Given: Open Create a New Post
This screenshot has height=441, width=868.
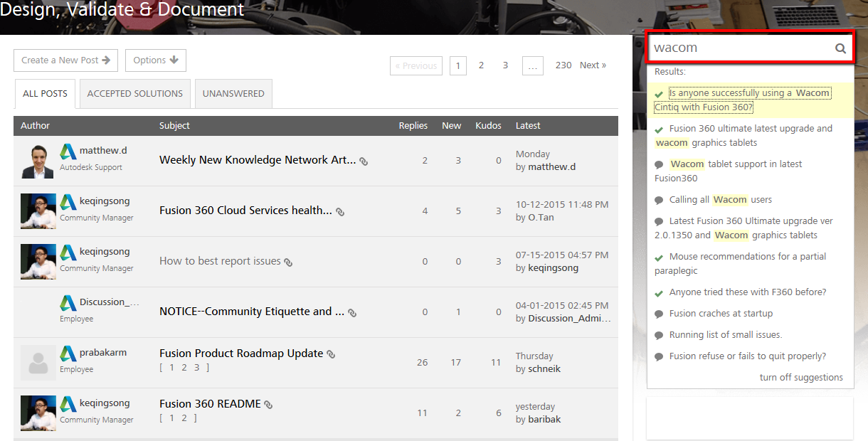Looking at the screenshot, I should [65, 60].
